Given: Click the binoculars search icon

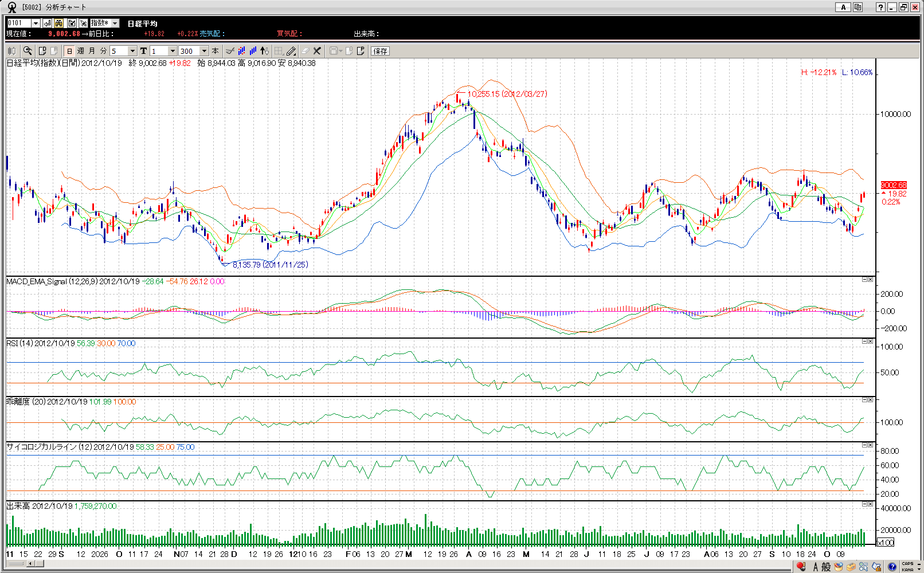Looking at the screenshot, I should pyautogui.click(x=59, y=23).
